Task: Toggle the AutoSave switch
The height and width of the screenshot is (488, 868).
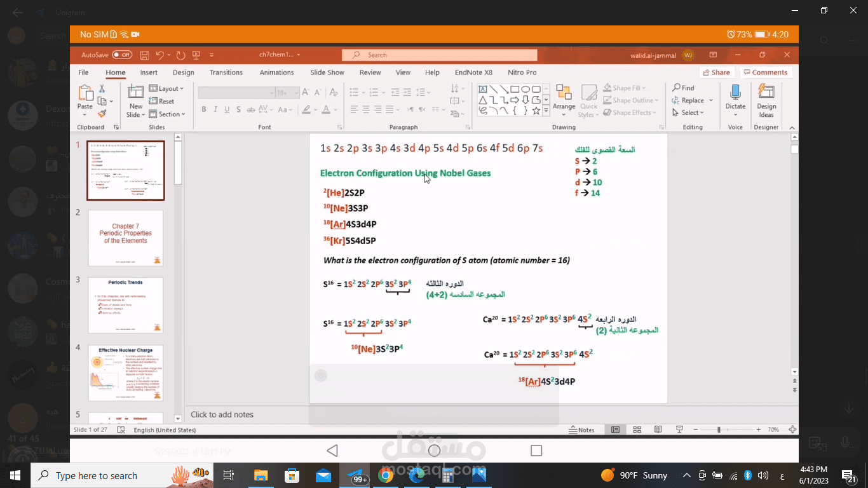Action: tap(122, 55)
